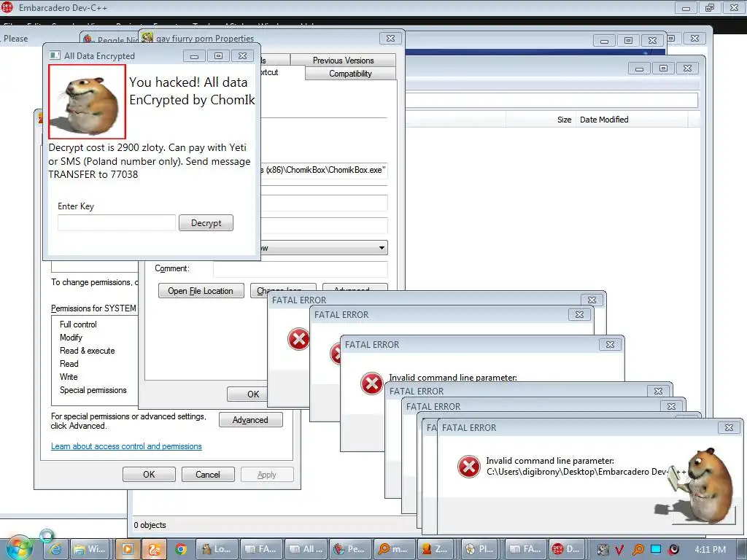Screen dimensions: 747x560
Task: Open Learn about access control link
Action: tap(126, 446)
